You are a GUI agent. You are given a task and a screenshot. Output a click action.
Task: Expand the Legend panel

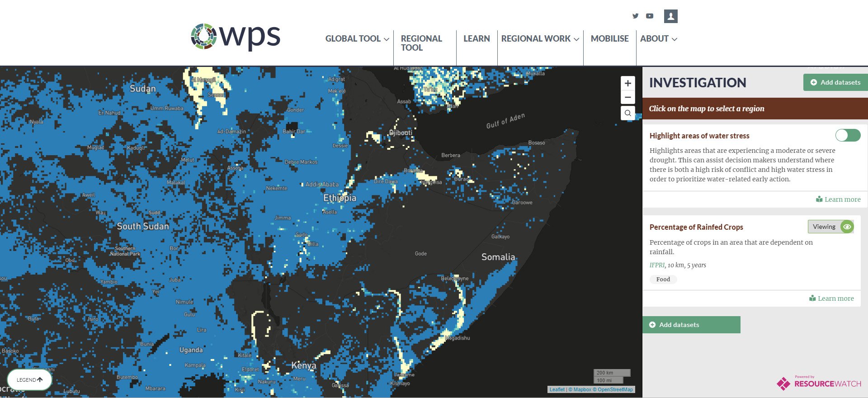[x=29, y=379]
